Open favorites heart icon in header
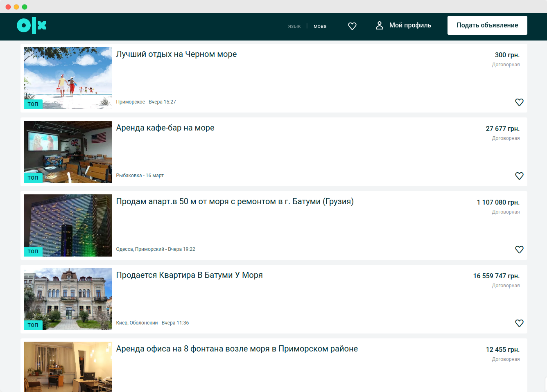 pos(352,26)
